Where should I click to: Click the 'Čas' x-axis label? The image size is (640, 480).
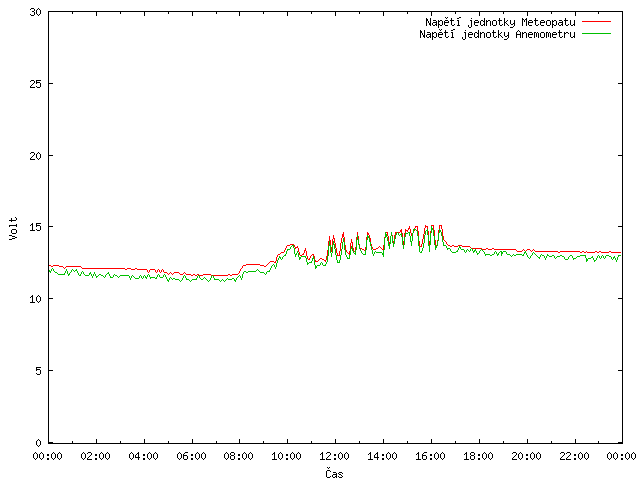pyautogui.click(x=334, y=473)
